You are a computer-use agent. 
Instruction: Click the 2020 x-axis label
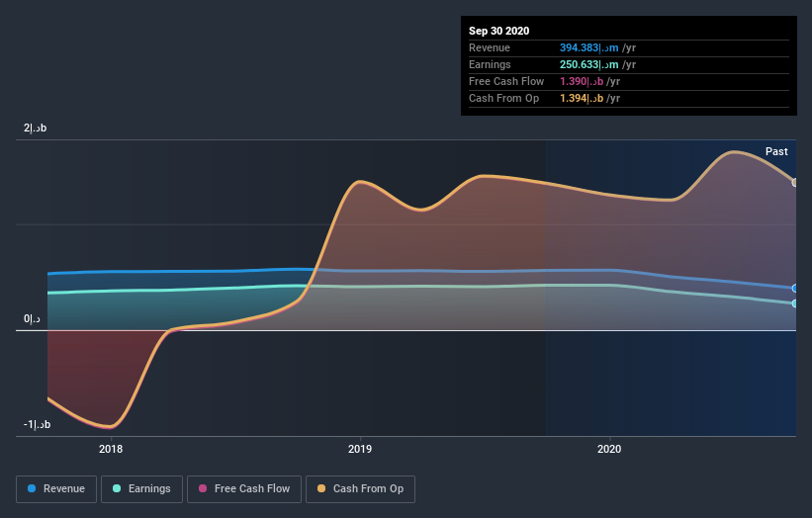click(x=609, y=449)
